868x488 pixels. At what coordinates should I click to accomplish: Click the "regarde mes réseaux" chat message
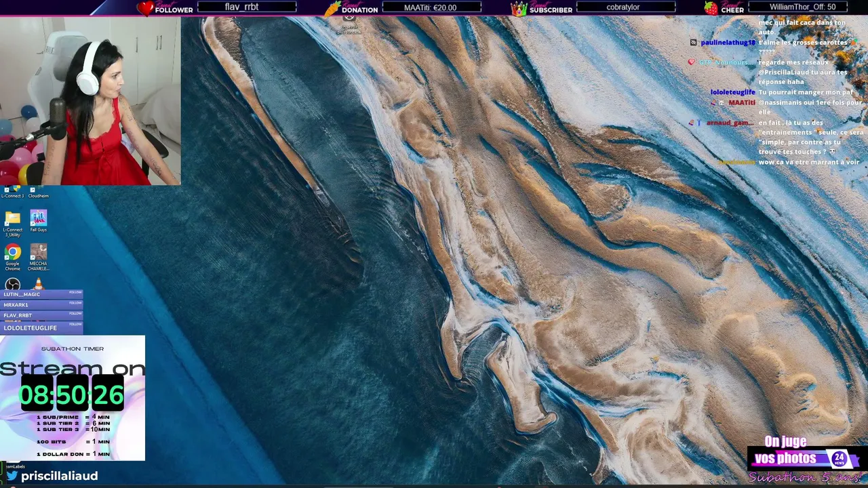click(804, 72)
